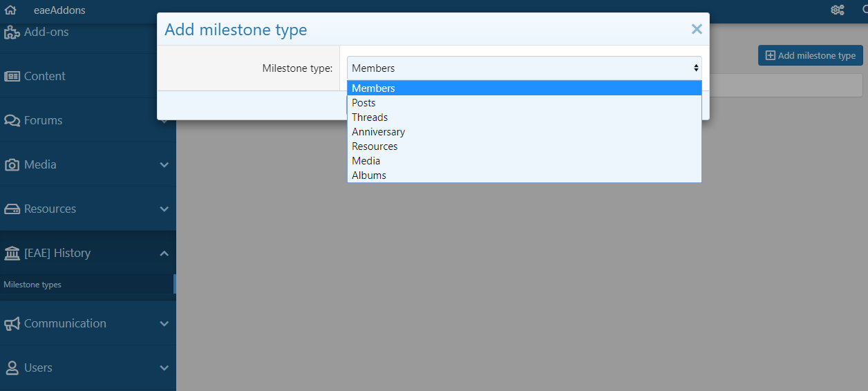Close the Add milestone type dialog

tap(697, 29)
